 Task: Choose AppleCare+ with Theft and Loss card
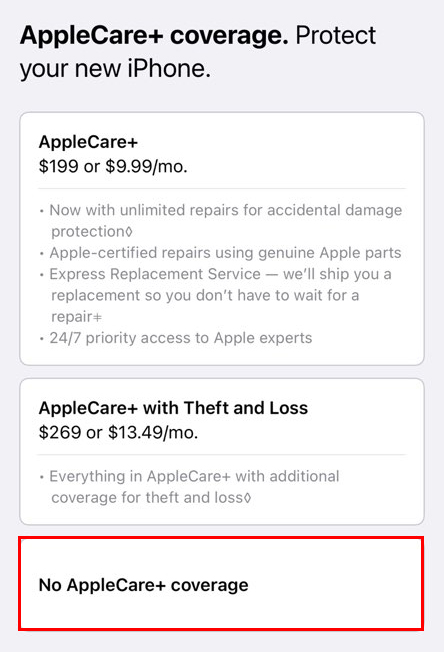pyautogui.click(x=222, y=452)
